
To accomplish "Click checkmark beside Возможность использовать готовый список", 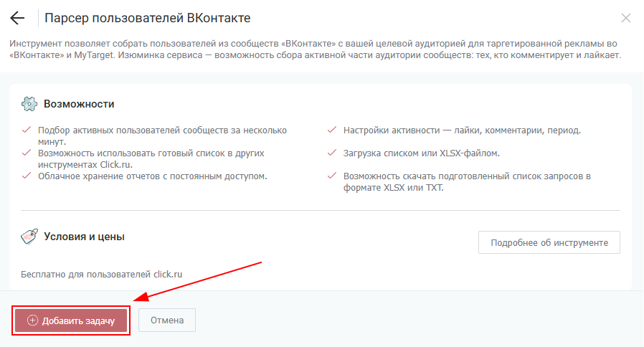I will click(27, 153).
